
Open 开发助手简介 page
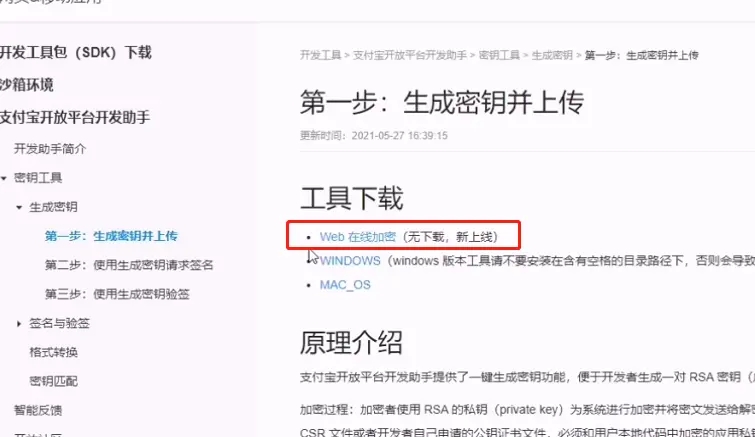pos(50,149)
